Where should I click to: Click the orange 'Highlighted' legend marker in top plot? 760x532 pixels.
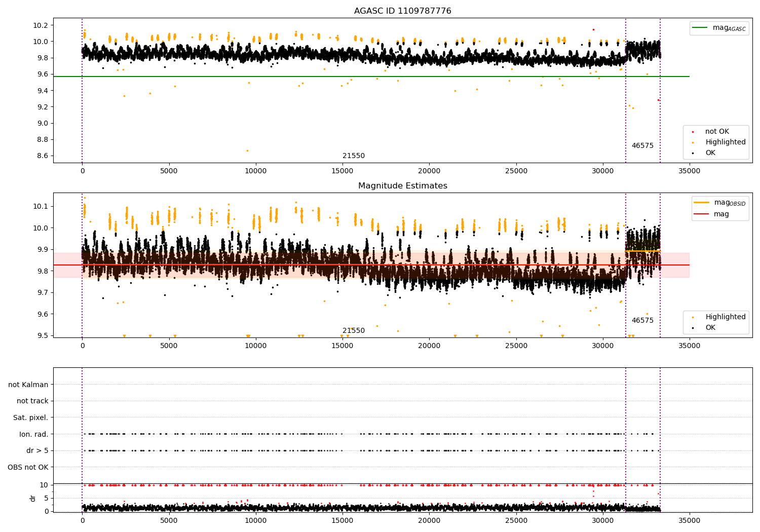coord(693,142)
